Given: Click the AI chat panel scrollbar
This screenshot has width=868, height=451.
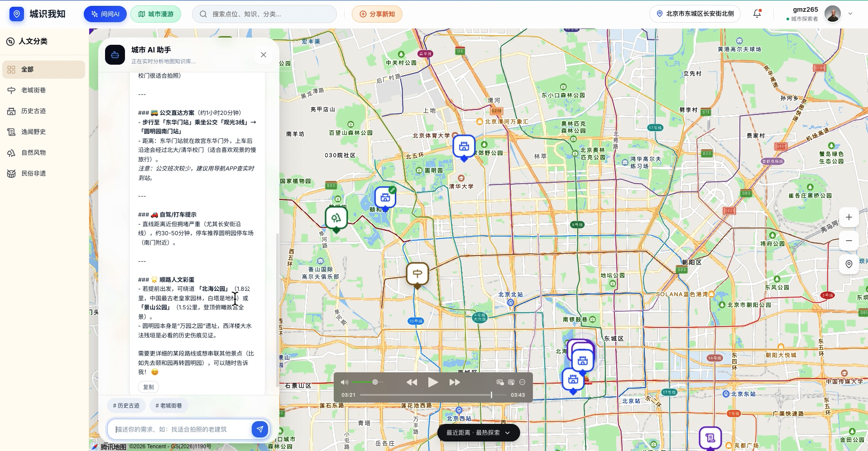Looking at the screenshot, I should coord(278,310).
